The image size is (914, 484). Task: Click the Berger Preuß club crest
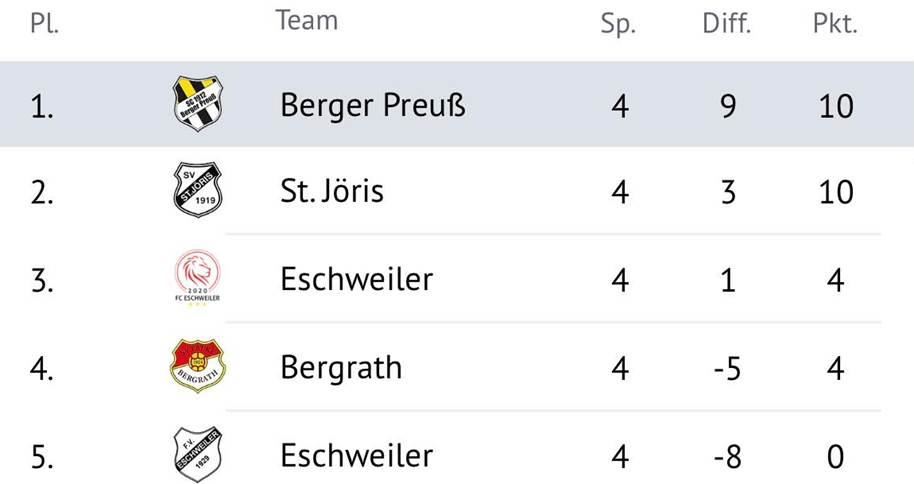pos(198,103)
